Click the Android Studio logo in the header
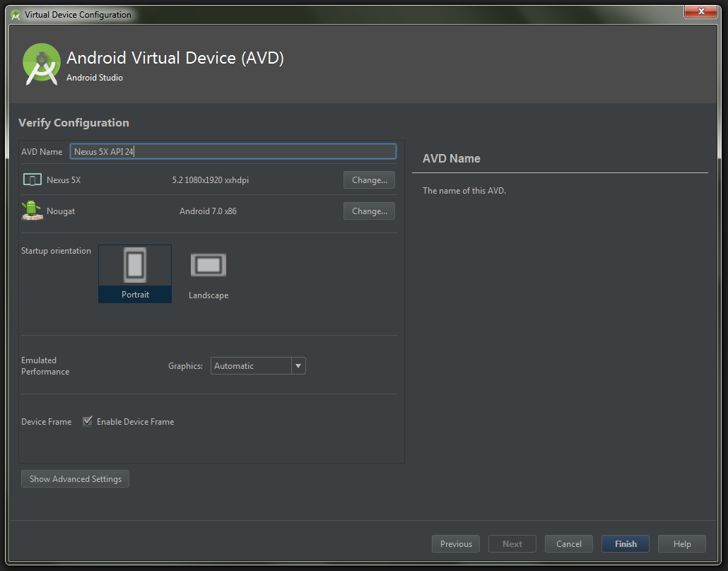 point(41,64)
